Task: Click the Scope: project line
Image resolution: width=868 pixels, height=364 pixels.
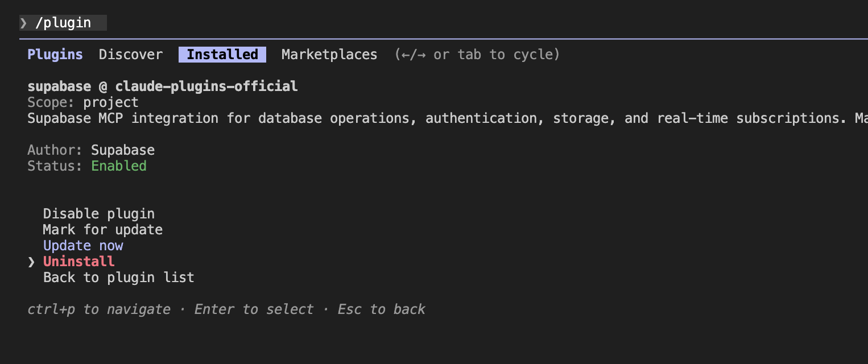Action: (83, 102)
